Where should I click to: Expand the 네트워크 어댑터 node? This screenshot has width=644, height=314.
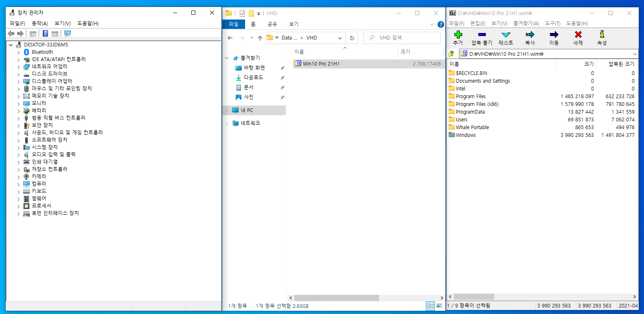click(x=18, y=67)
